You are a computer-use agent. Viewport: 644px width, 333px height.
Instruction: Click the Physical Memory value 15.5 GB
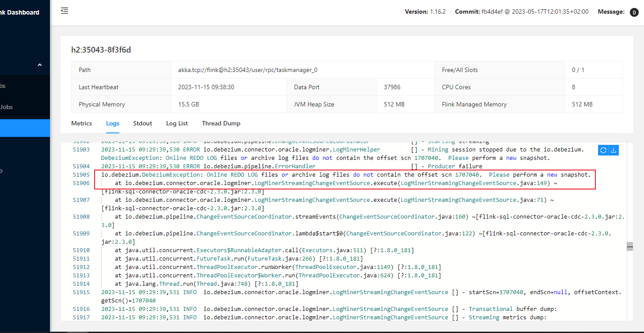pyautogui.click(x=189, y=104)
